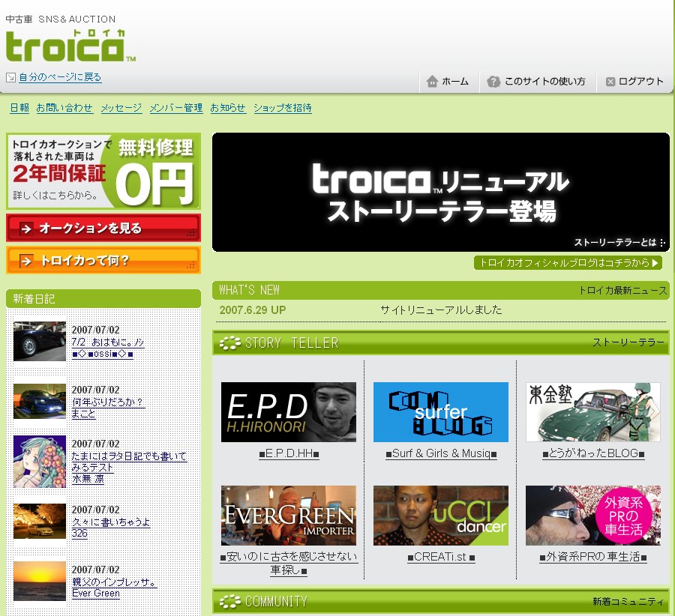Open このサイトの使い方 help page
Screen dimensions: 675x616
544,81
